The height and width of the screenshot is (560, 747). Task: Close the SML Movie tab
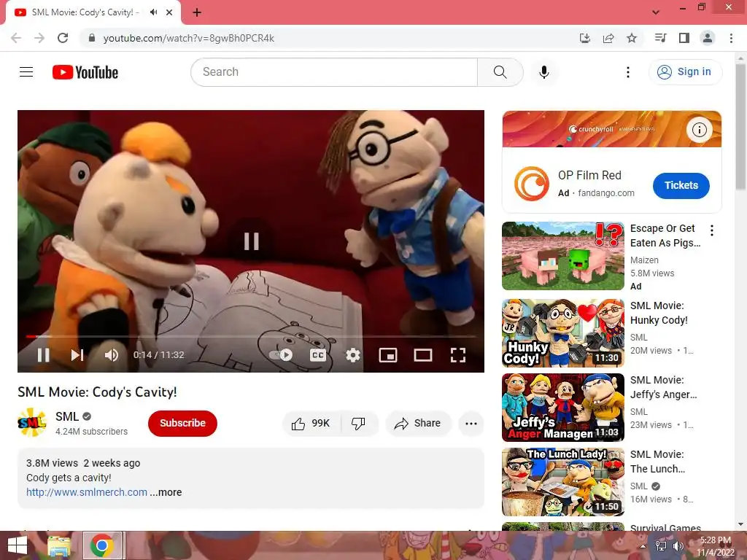coord(169,12)
